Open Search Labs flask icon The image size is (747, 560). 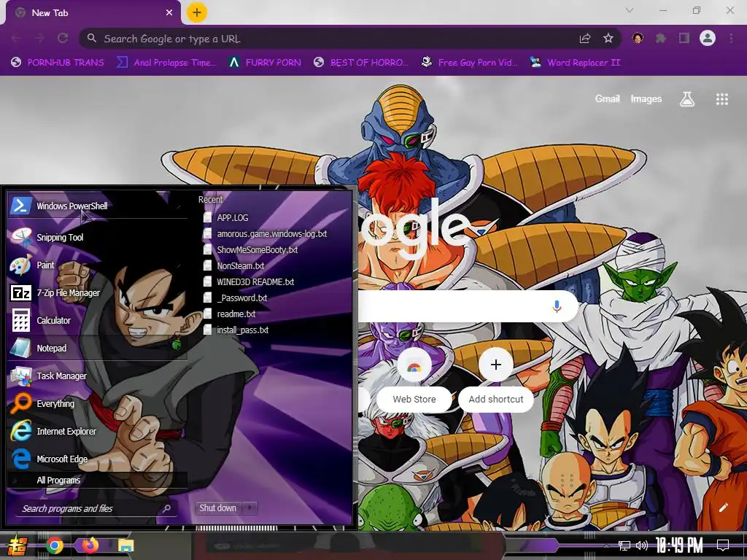tap(687, 99)
